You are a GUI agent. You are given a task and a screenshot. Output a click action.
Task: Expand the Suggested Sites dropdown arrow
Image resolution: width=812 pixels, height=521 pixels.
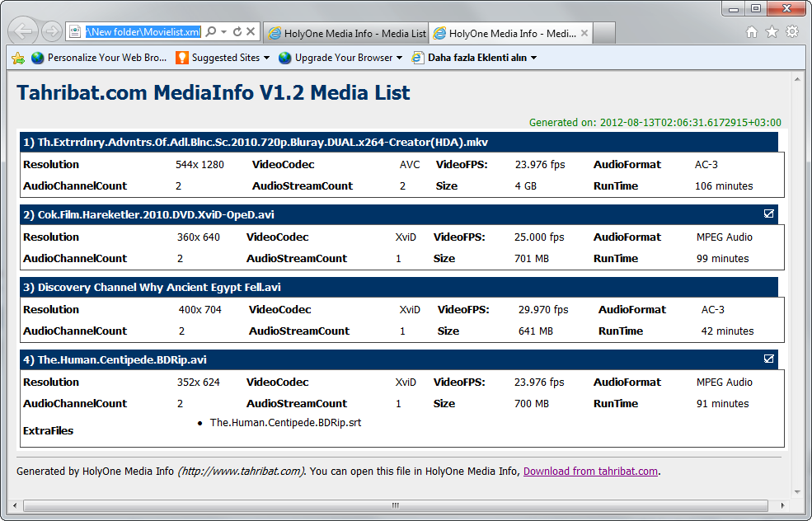[266, 58]
